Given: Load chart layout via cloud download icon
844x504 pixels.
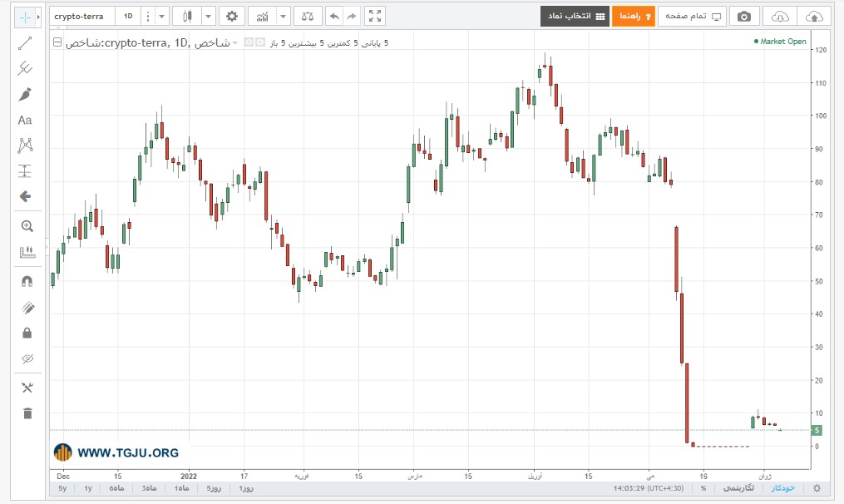Looking at the screenshot, I should point(780,16).
